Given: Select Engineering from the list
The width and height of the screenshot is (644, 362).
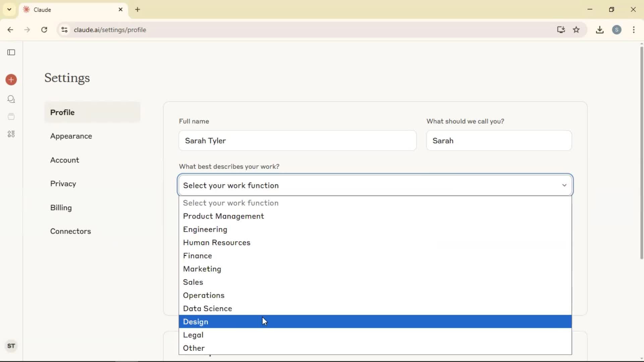Looking at the screenshot, I should pos(375,229).
